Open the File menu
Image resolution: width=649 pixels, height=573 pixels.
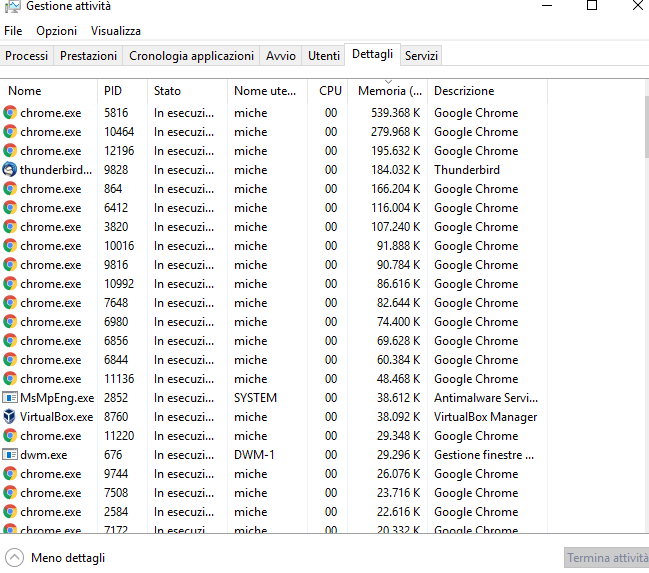(13, 31)
